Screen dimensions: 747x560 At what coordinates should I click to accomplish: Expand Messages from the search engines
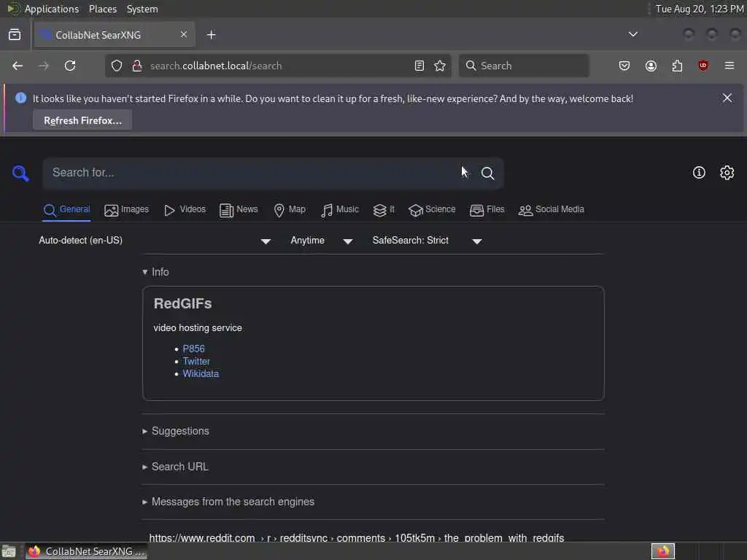pos(228,502)
